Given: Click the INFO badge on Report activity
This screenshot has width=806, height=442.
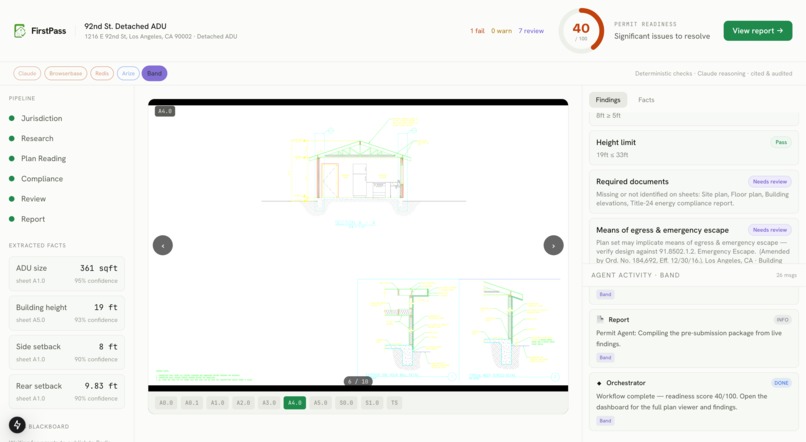Looking at the screenshot, I should coord(782,320).
